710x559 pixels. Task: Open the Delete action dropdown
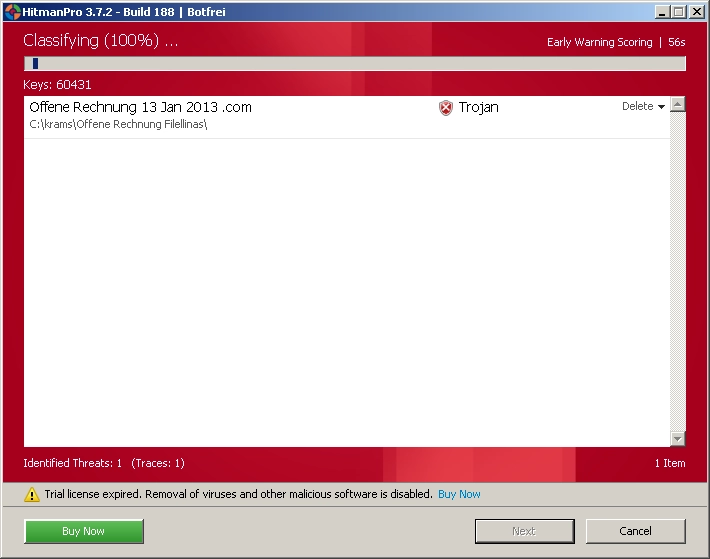coord(643,106)
